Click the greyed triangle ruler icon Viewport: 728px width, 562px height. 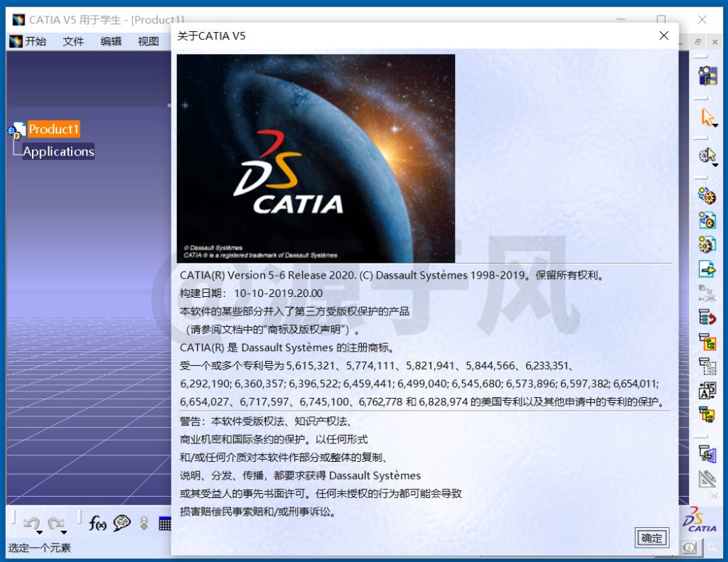pyautogui.click(x=707, y=478)
